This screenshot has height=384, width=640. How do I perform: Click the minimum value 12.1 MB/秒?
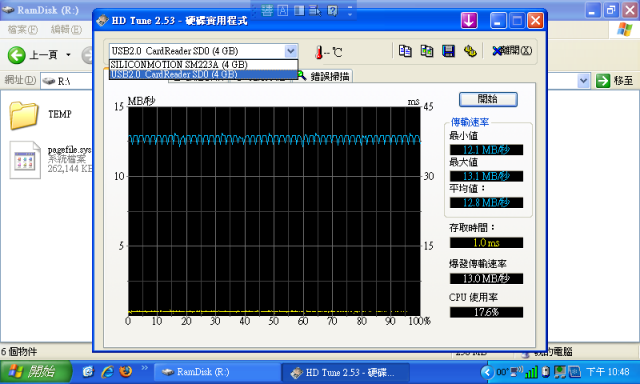487,150
